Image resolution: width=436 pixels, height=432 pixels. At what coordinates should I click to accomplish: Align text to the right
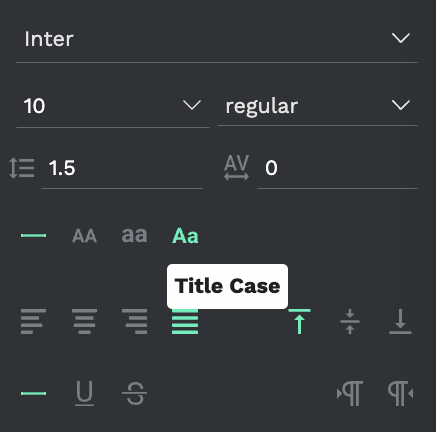pyautogui.click(x=135, y=321)
